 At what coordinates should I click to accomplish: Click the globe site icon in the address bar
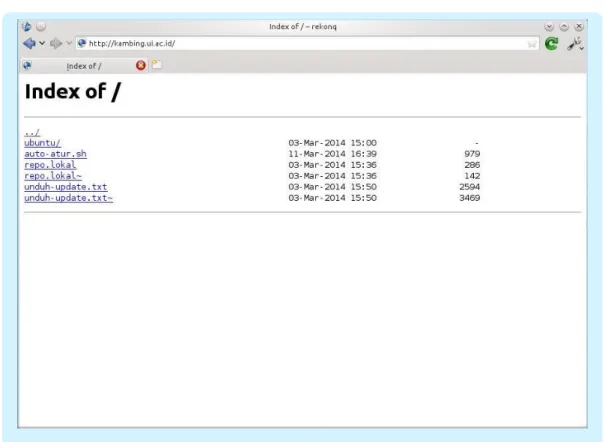coord(81,43)
